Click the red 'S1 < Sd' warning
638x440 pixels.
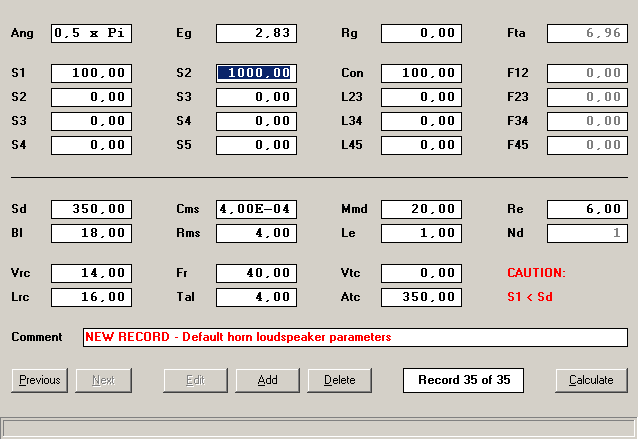coord(530,297)
